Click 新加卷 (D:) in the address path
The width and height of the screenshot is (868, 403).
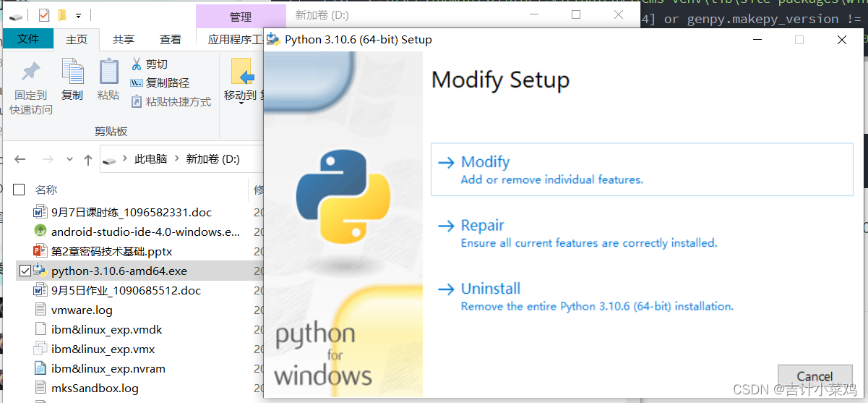pyautogui.click(x=213, y=159)
